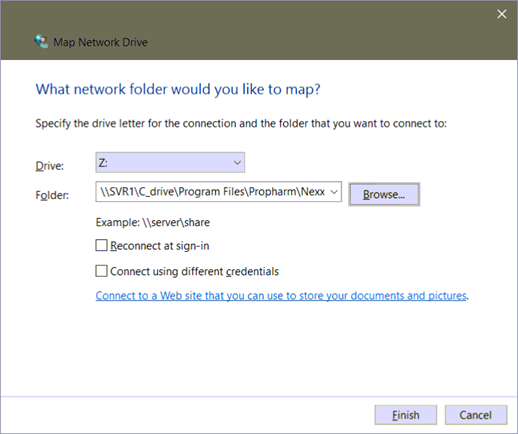Viewport: 518px width, 434px height.
Task: Click the 'Map Network Drive' title text
Action: click(x=100, y=42)
